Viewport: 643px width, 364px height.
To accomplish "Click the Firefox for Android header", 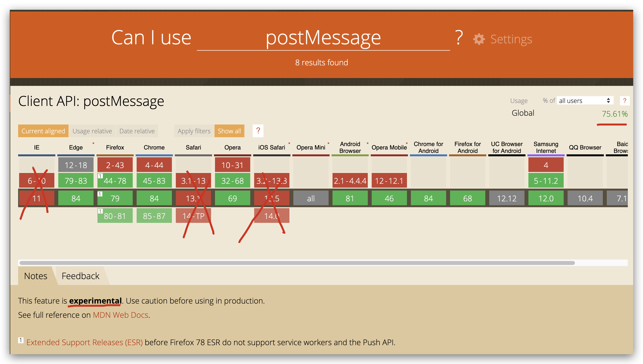I will [x=467, y=148].
